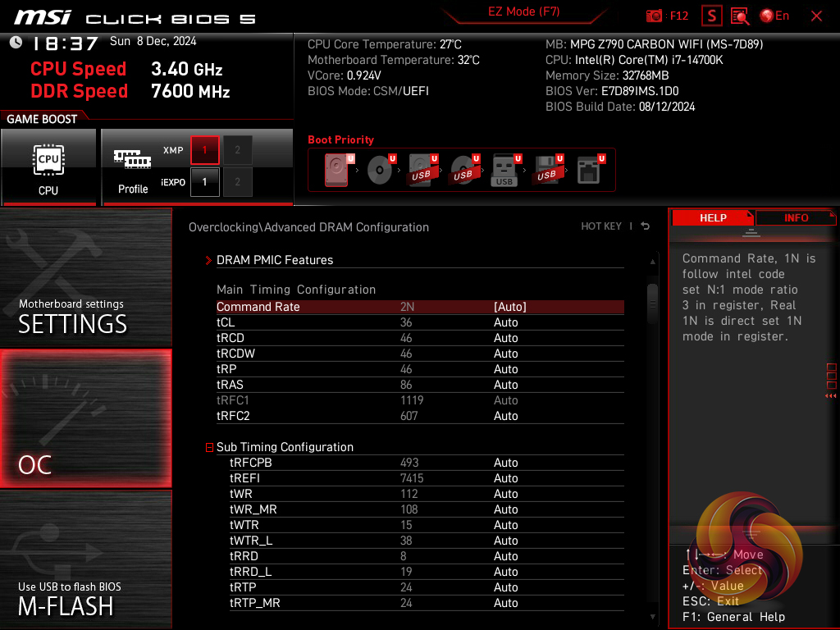Click the BIOS Ver E7D89IMS.1D0 text

point(612,91)
